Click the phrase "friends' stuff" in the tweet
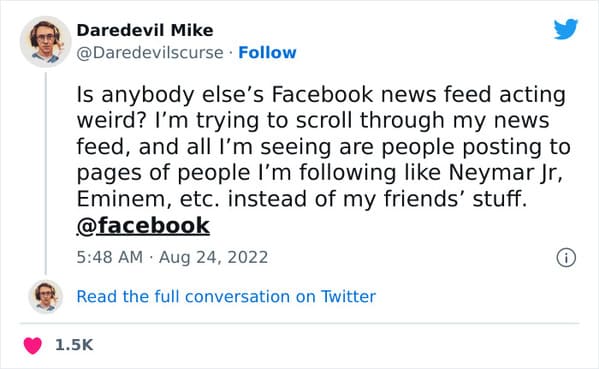 (x=455, y=199)
